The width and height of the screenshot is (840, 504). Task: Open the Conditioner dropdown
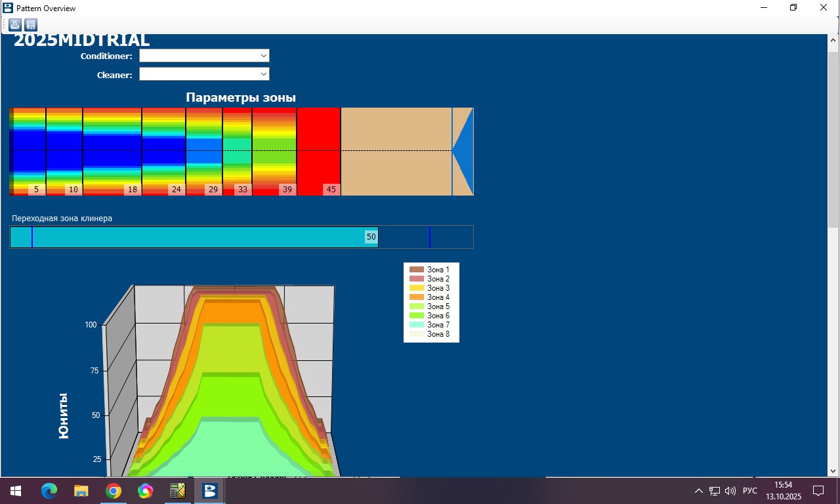(x=204, y=56)
